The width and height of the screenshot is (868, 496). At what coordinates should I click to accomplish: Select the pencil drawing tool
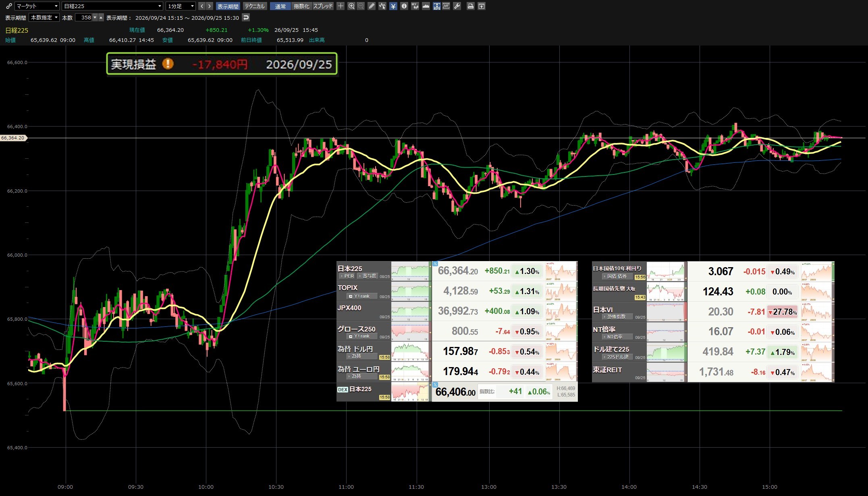click(372, 6)
